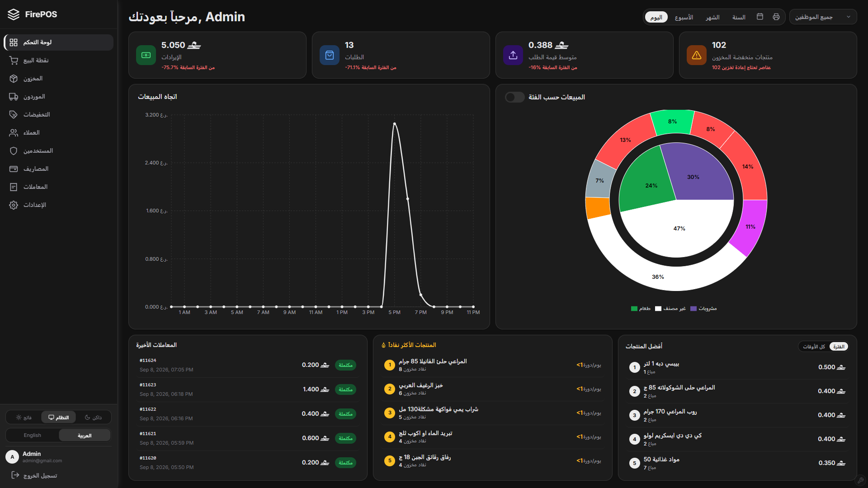This screenshot has height=488, width=868.
Task: Select the Month (الشهر) period tab
Action: coord(713,17)
